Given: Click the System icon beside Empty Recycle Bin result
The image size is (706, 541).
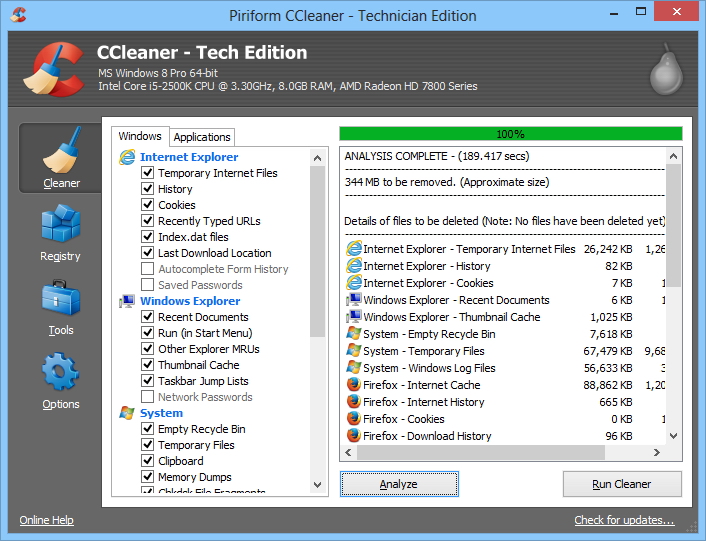Looking at the screenshot, I should point(353,334).
